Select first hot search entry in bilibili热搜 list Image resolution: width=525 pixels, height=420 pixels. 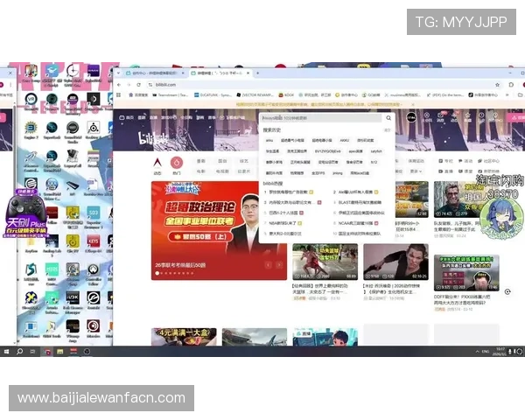pyautogui.click(x=289, y=191)
